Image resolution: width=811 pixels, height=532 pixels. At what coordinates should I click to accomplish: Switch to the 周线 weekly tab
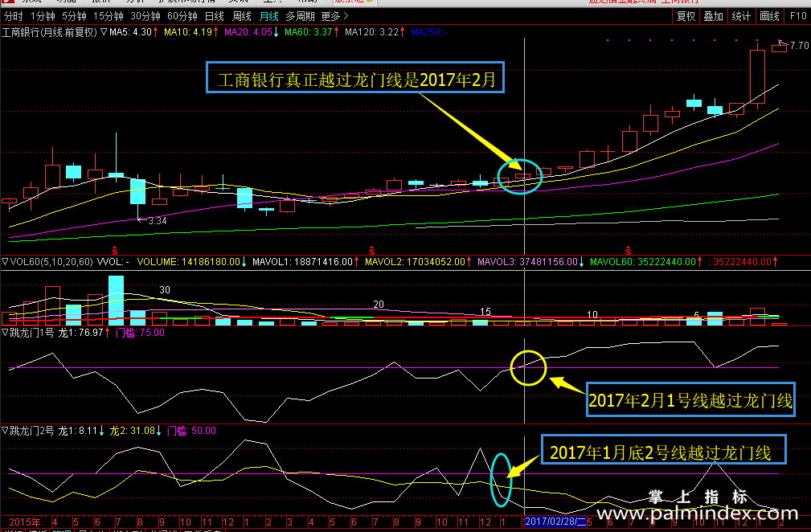pos(242,17)
